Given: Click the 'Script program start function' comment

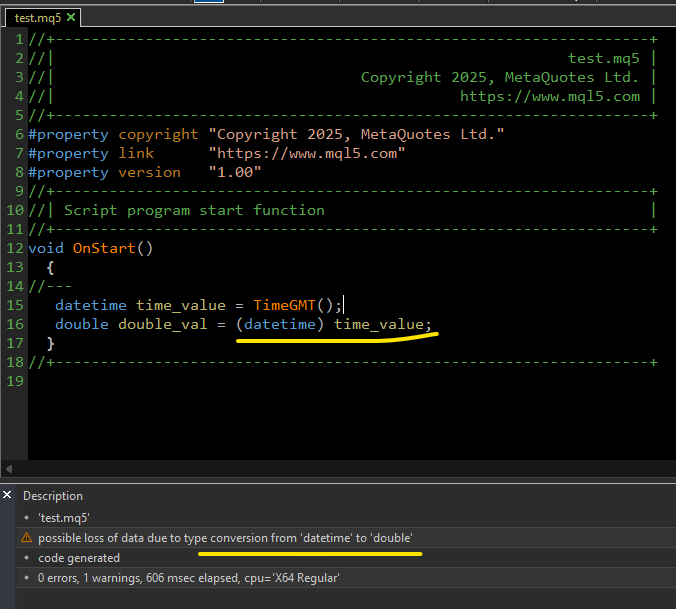Looking at the screenshot, I should 194,210.
